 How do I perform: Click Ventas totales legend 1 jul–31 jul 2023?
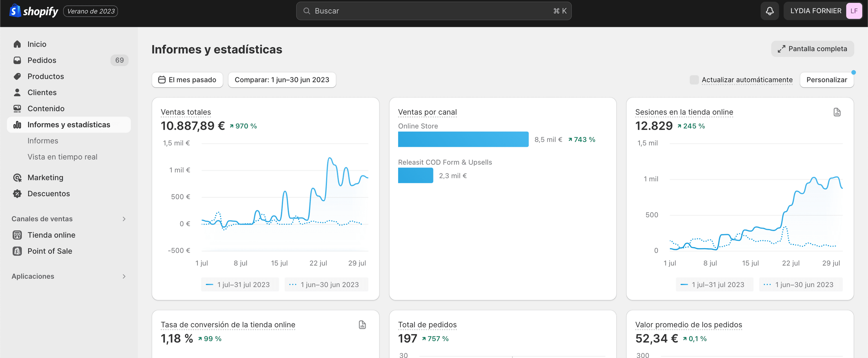tap(240, 284)
